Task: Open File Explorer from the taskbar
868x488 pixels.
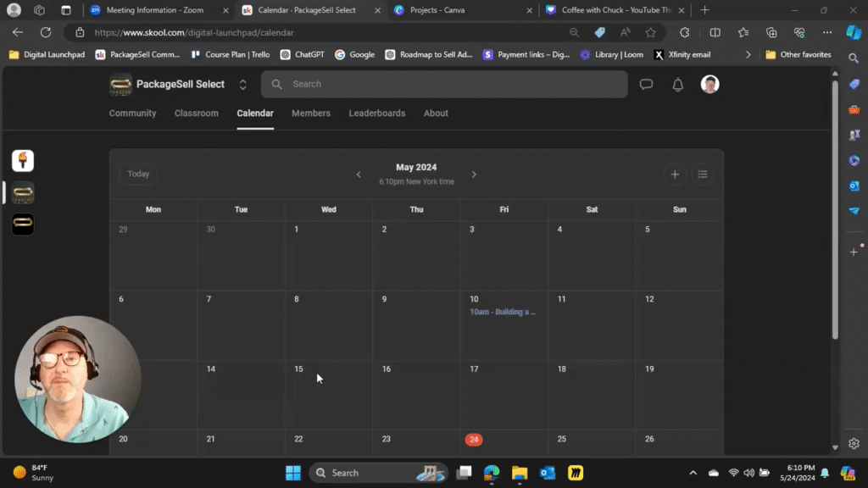Action: (x=520, y=473)
